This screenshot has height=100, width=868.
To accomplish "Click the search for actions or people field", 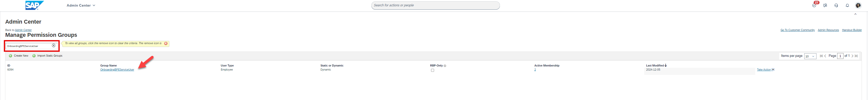I will pos(435,5).
